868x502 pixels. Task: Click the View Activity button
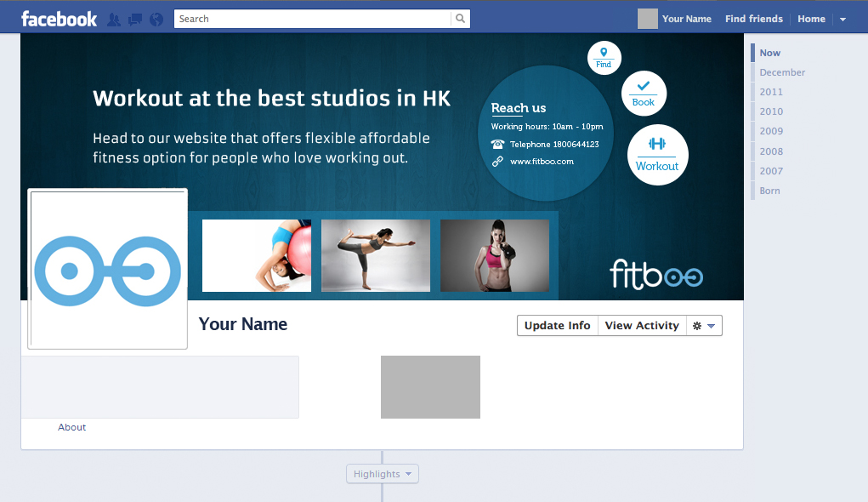click(642, 326)
